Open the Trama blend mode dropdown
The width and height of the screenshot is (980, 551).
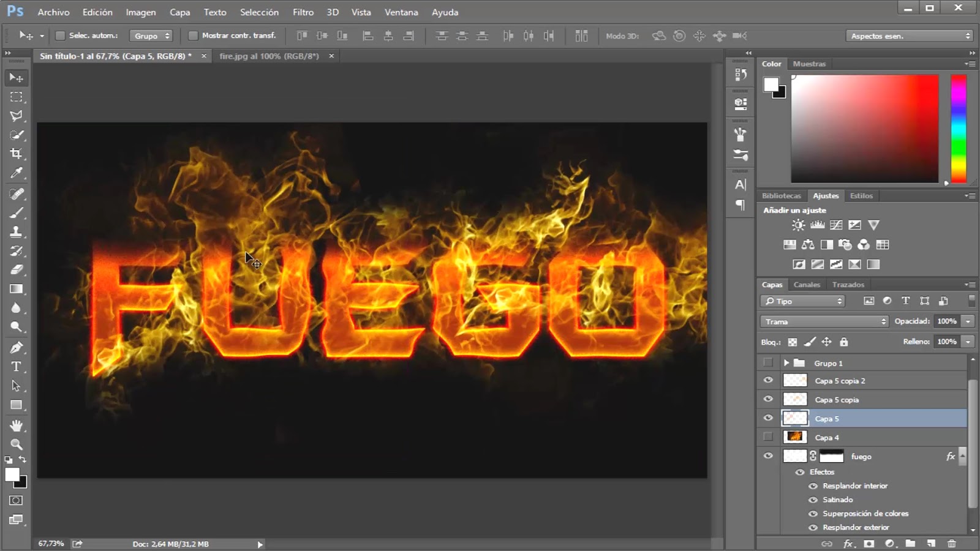[x=824, y=321]
